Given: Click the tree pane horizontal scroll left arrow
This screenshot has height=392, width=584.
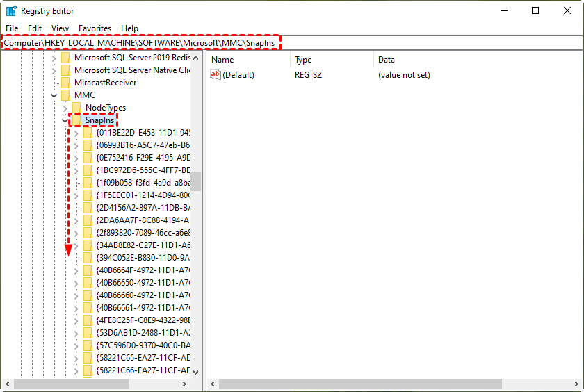Looking at the screenshot, I should click(8, 384).
